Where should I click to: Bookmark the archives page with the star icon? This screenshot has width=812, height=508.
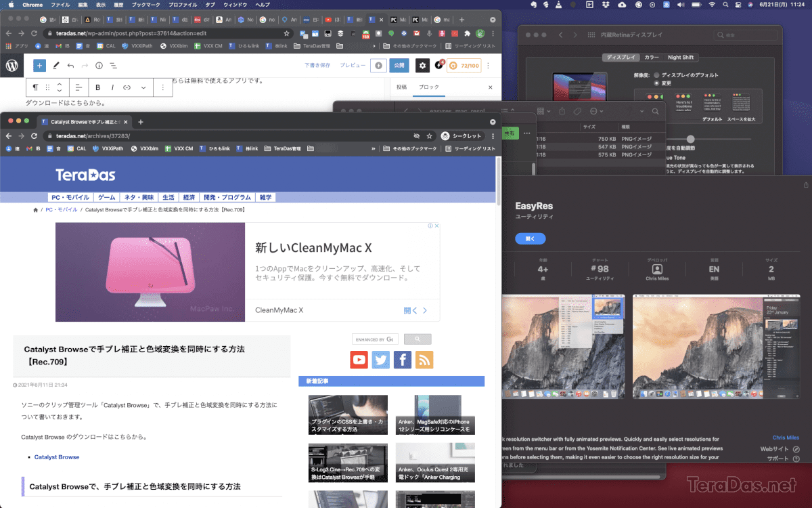pos(429,135)
